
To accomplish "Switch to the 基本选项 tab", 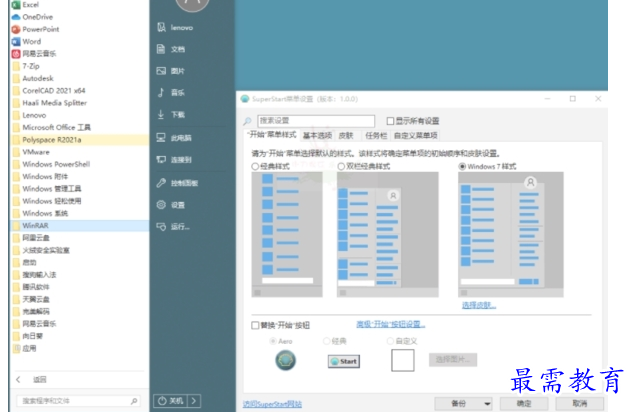I will (x=317, y=135).
